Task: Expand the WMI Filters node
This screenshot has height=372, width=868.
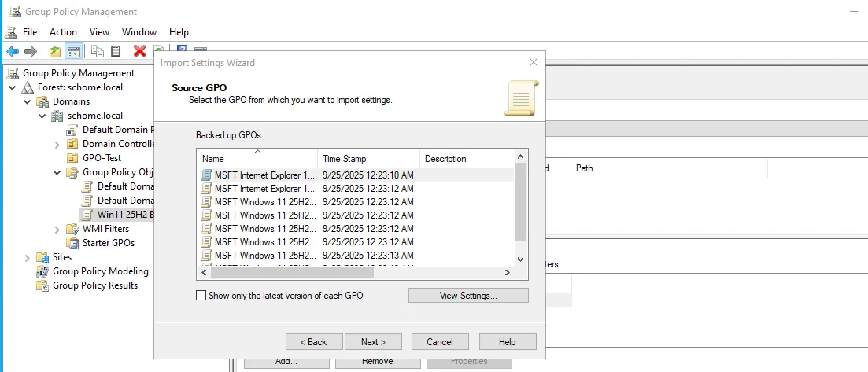Action: click(57, 229)
